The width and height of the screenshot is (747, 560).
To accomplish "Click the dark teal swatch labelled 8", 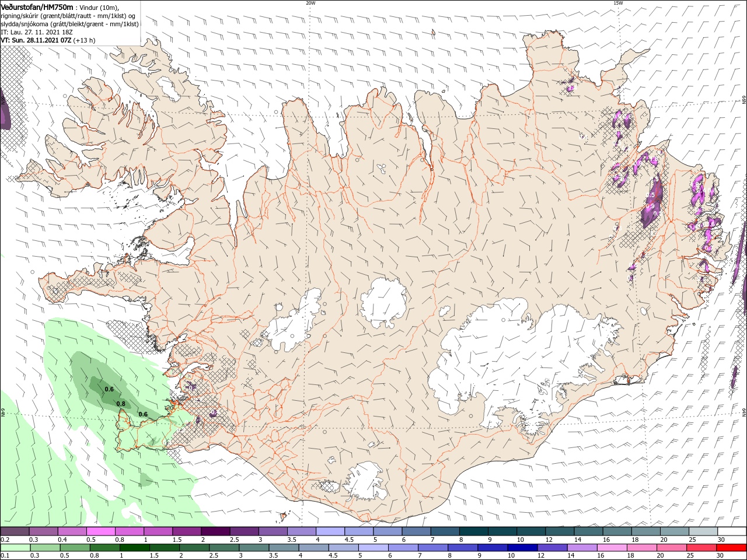I will click(x=473, y=531).
